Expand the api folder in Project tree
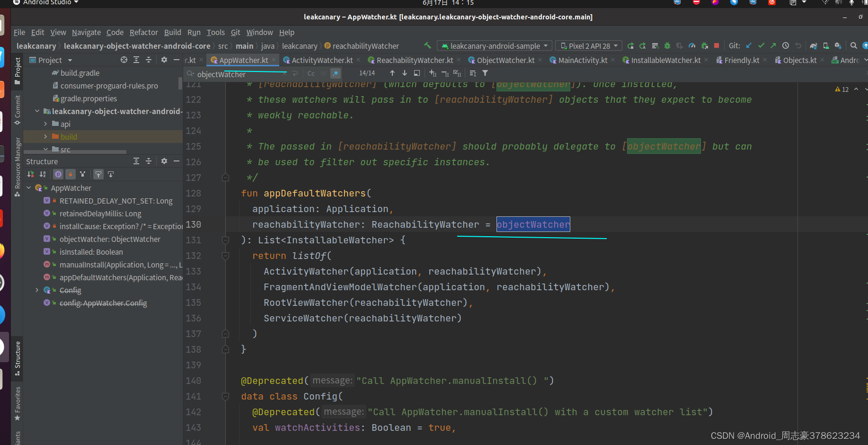The height and width of the screenshot is (445, 868). [45, 124]
